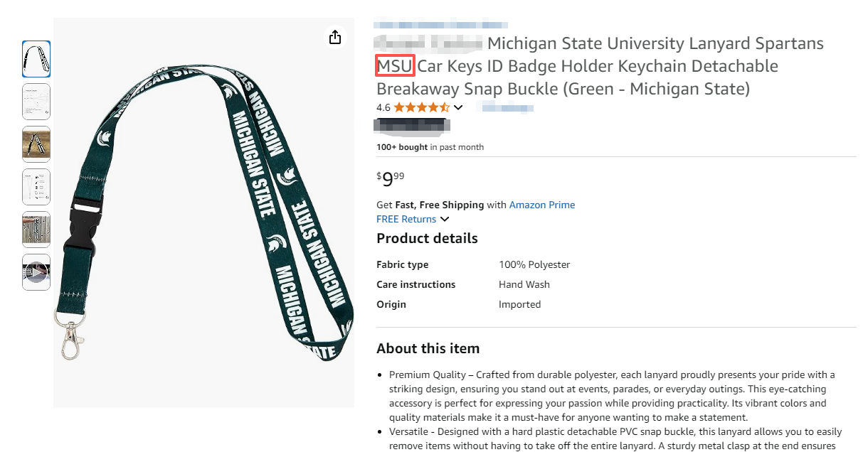The image size is (868, 452).
Task: Click the 4.6 rating number
Action: click(383, 107)
